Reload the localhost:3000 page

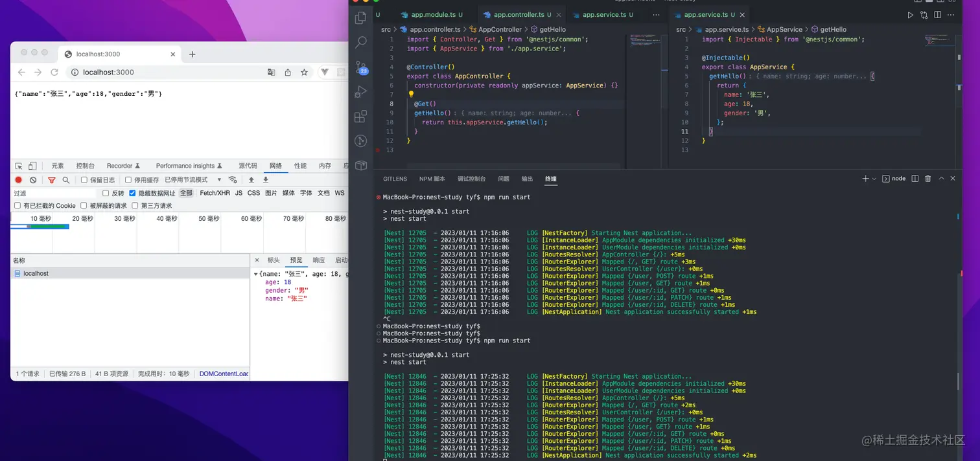click(54, 73)
